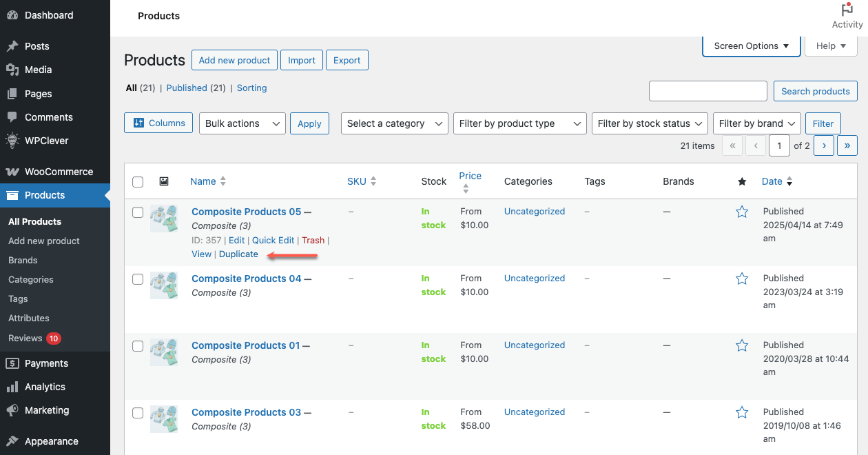The image size is (868, 455).
Task: Click the Search products button
Action: coord(816,91)
